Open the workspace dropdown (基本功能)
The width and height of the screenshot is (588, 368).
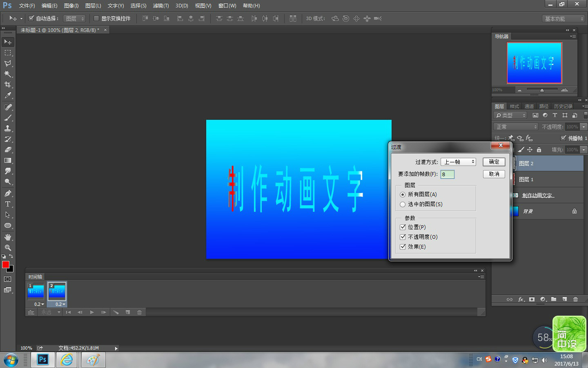tap(563, 19)
